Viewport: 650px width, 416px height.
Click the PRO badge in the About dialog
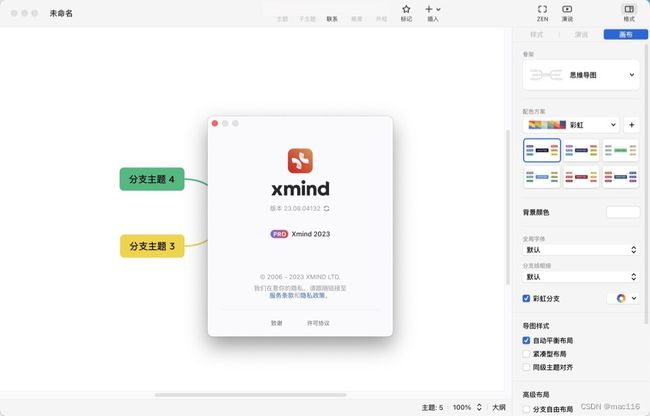(x=279, y=234)
